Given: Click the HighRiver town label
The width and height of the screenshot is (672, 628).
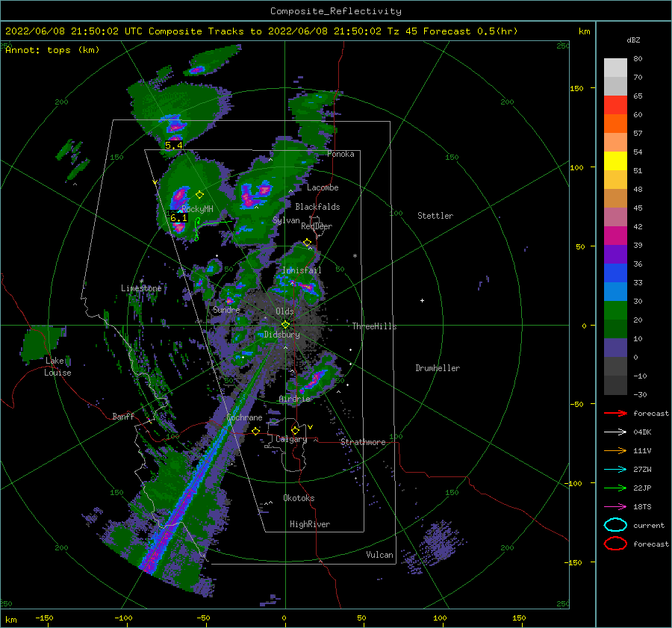Looking at the screenshot, I should tap(310, 524).
